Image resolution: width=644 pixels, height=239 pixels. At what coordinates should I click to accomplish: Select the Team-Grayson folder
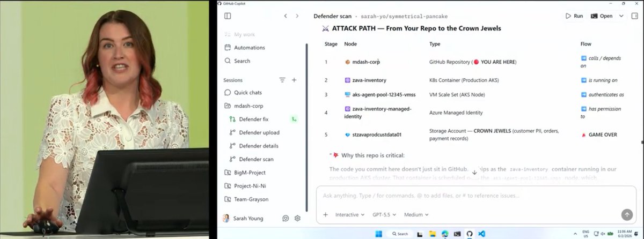(x=246, y=199)
